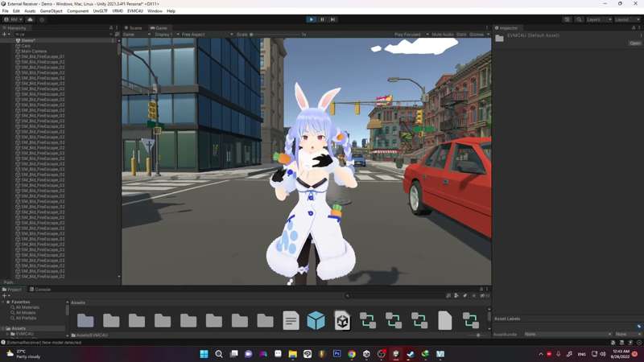This screenshot has height=362, width=644.
Task: Toggle the Inspector lock icon
Action: pyautogui.click(x=633, y=28)
